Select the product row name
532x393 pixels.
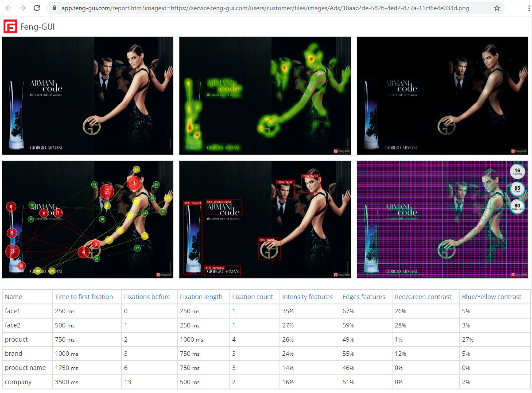[x=16, y=339]
